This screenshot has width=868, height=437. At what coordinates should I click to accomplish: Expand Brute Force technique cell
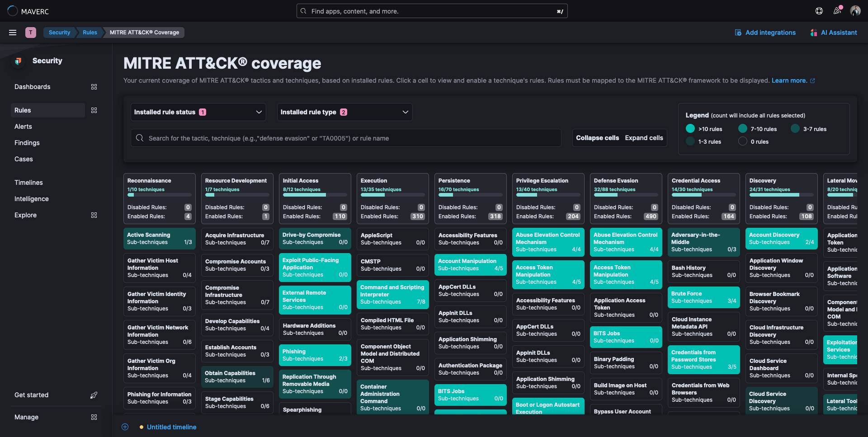704,297
